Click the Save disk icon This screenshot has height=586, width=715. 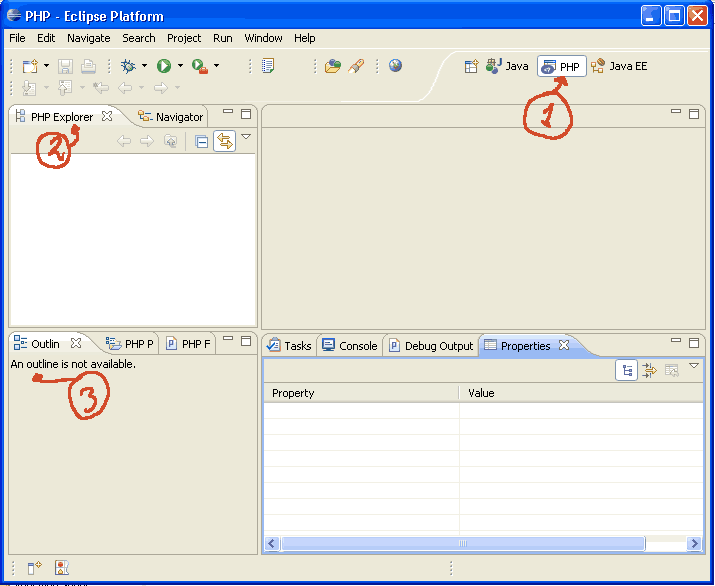click(65, 67)
